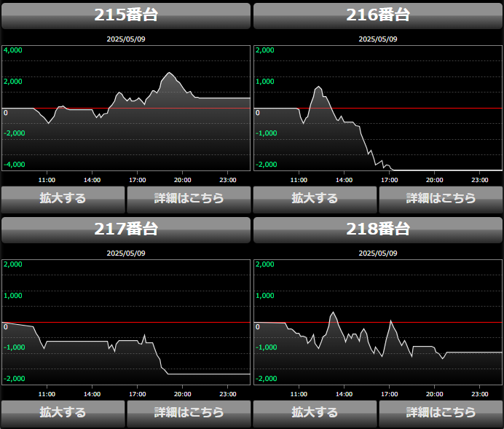
Task: Click the 2025/05/09 date above 215番台 graph
Action: pos(126,39)
